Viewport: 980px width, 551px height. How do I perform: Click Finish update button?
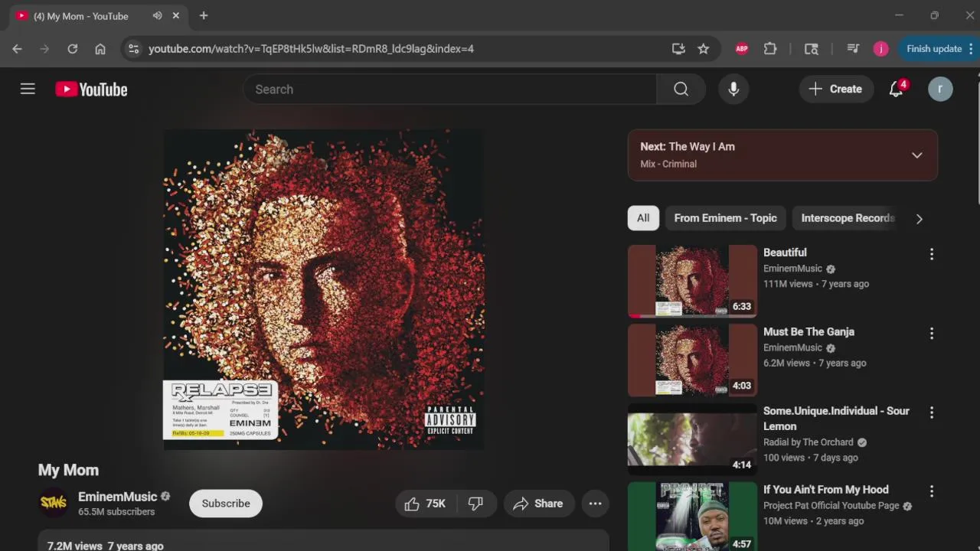[939, 48]
